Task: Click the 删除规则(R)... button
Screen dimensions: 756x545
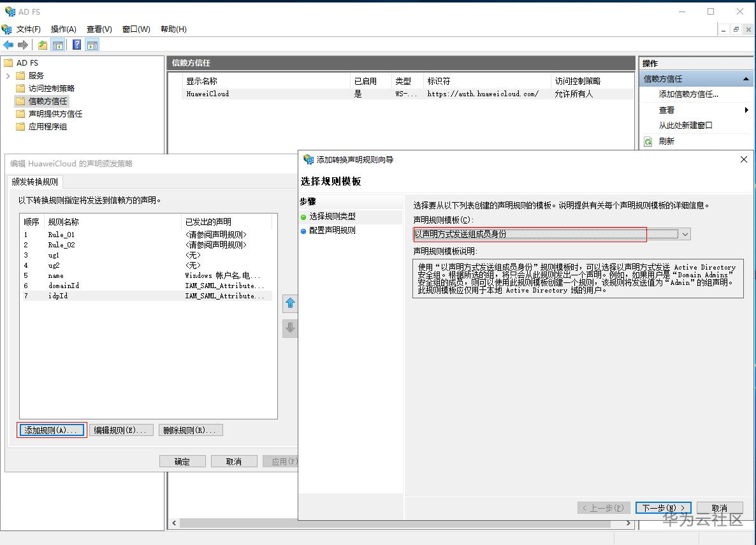Action: coord(191,430)
